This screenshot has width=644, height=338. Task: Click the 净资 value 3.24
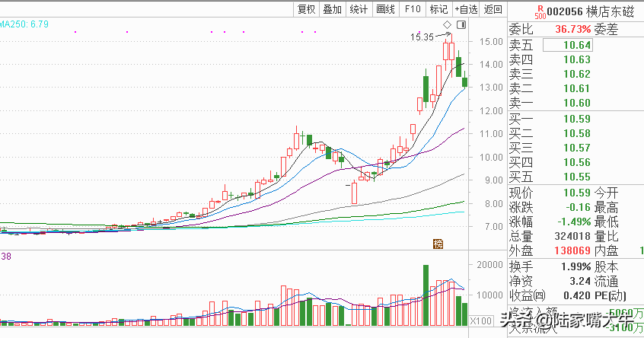click(x=580, y=281)
